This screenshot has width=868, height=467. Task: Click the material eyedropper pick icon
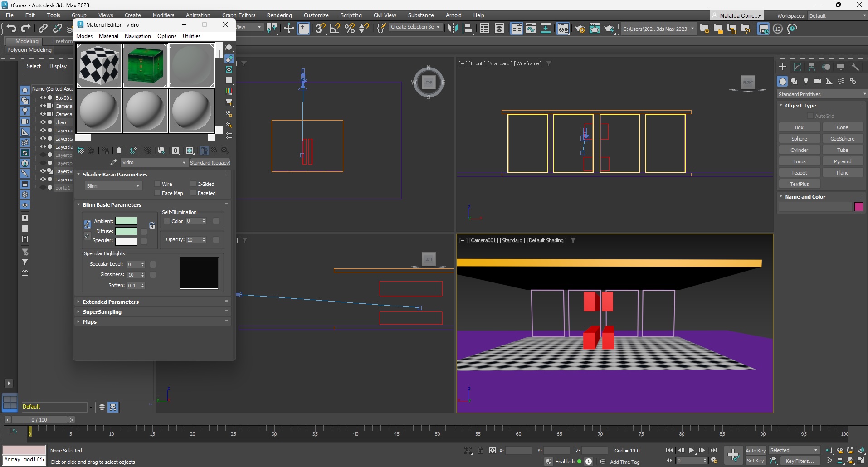tap(113, 162)
